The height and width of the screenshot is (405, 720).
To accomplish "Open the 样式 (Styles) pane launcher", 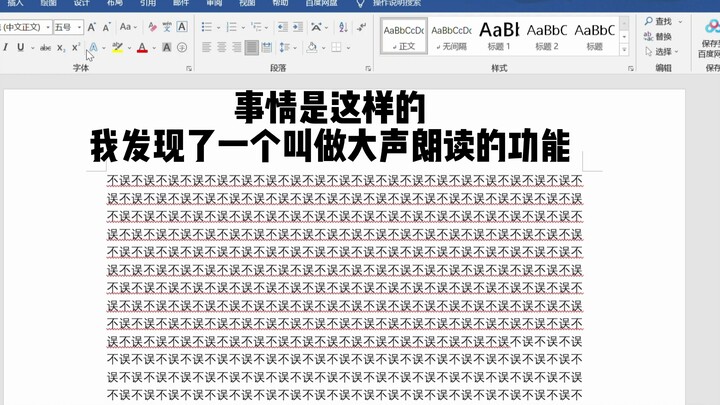I will click(630, 68).
